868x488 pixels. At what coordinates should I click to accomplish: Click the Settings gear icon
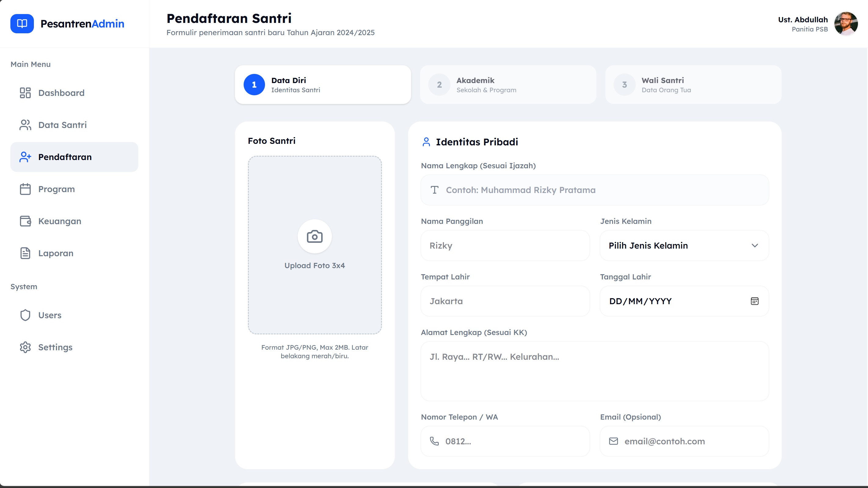pyautogui.click(x=25, y=347)
